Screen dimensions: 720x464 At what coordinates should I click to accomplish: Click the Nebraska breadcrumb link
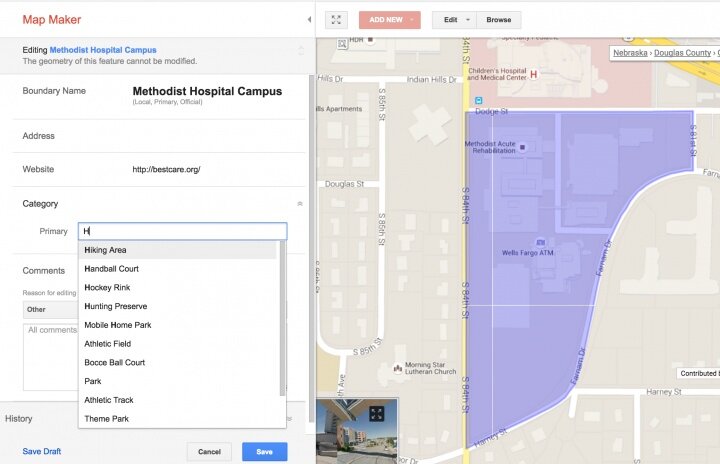tap(630, 53)
